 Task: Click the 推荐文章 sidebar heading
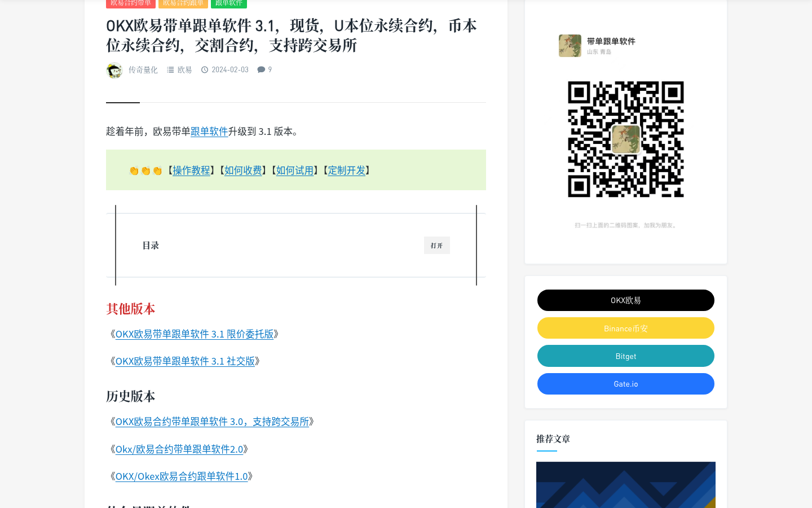pyautogui.click(x=553, y=439)
